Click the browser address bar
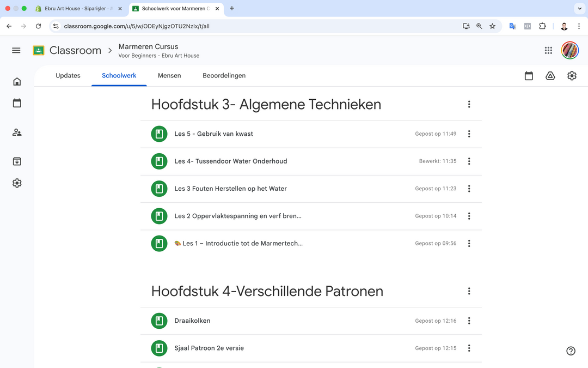 (x=218, y=26)
